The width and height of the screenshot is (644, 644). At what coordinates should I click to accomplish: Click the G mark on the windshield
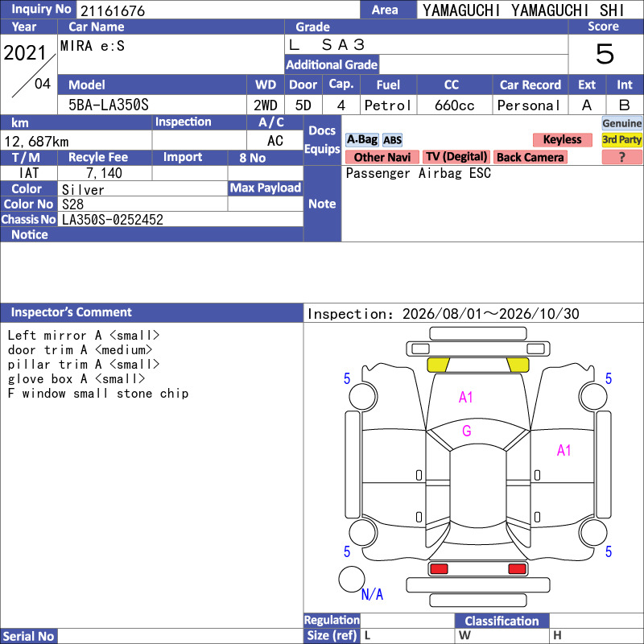point(467,431)
